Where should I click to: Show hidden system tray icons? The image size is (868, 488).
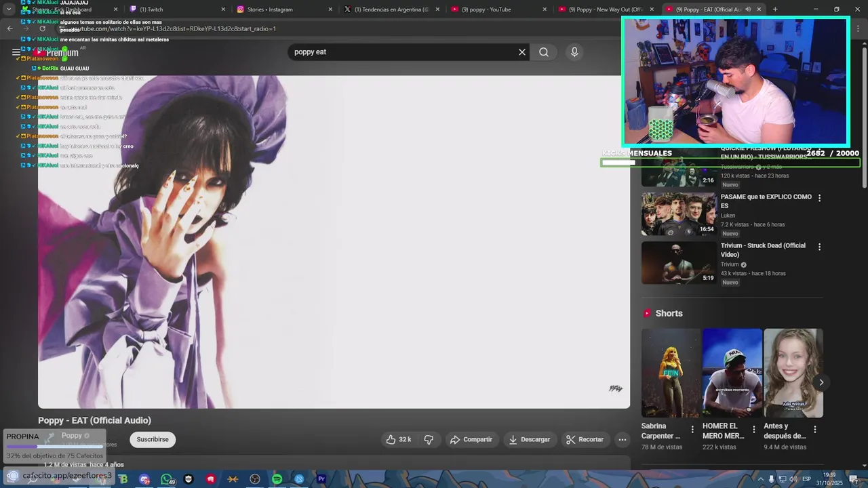click(x=760, y=479)
